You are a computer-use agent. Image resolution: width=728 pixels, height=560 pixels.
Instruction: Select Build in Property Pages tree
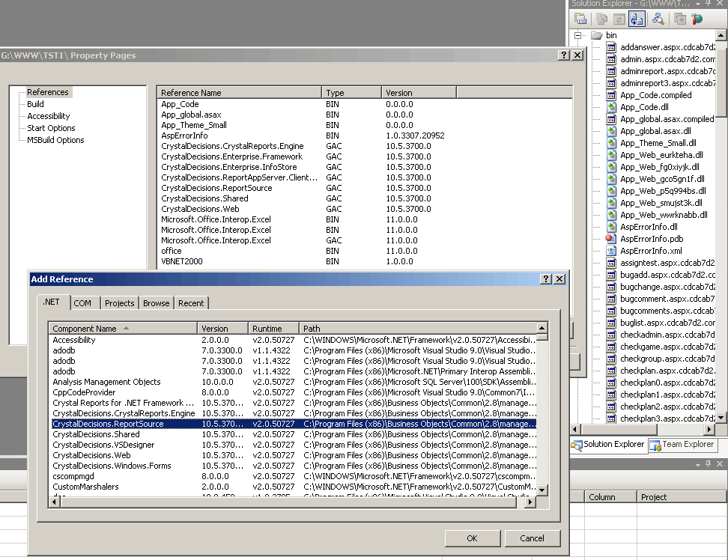tap(35, 104)
